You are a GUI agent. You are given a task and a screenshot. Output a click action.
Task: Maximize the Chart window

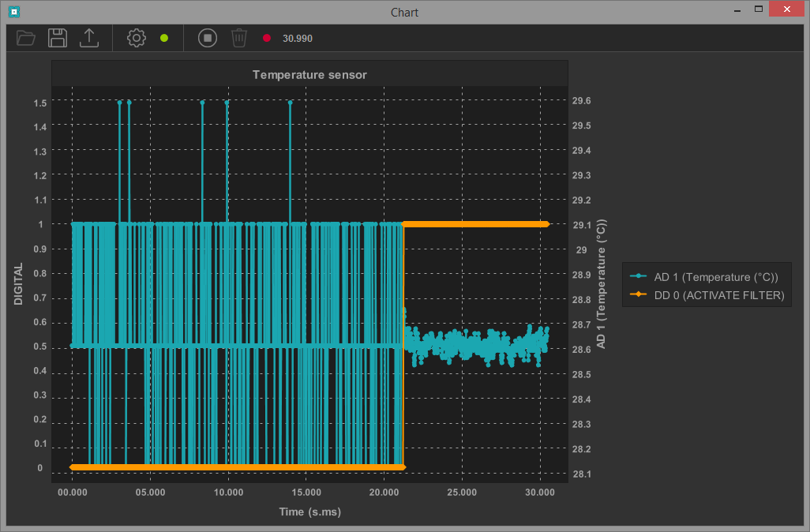[x=758, y=10]
